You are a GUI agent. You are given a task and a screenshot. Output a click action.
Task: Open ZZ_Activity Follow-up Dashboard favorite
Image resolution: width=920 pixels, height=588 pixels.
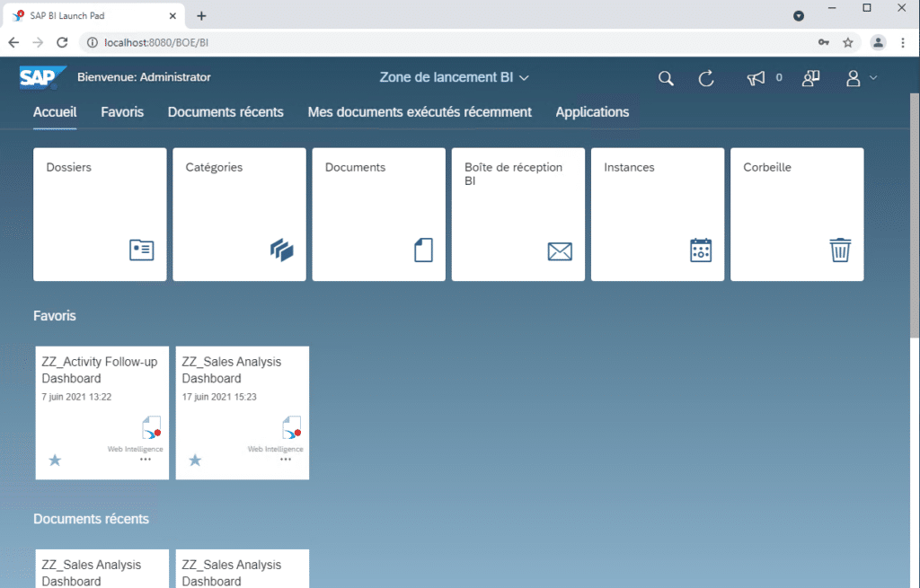click(x=102, y=413)
